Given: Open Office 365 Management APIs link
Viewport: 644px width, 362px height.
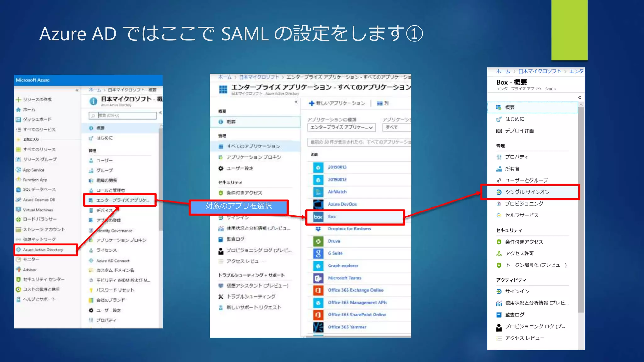Looking at the screenshot, I should 357,303.
